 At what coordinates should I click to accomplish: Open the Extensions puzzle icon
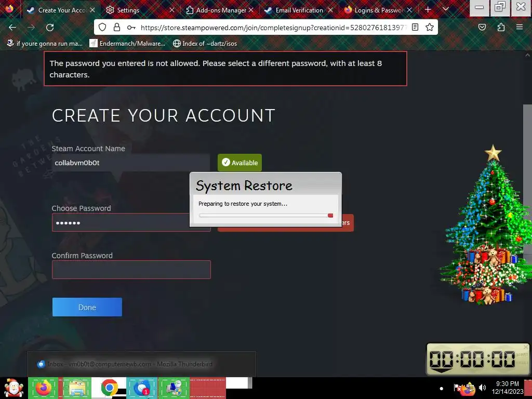tap(501, 27)
